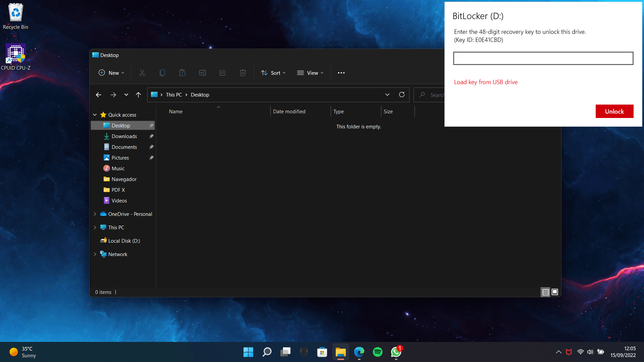Open the View dropdown menu
The height and width of the screenshot is (362, 644).
310,73
